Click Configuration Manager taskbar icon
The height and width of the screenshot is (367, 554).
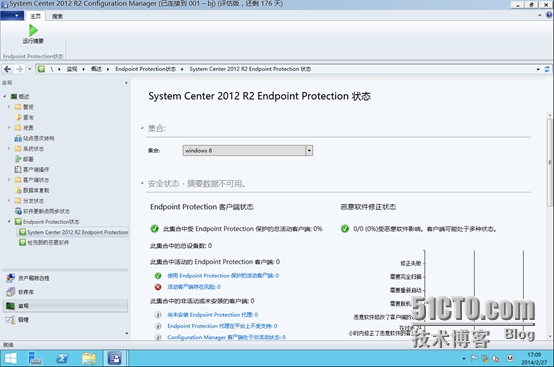[115, 359]
